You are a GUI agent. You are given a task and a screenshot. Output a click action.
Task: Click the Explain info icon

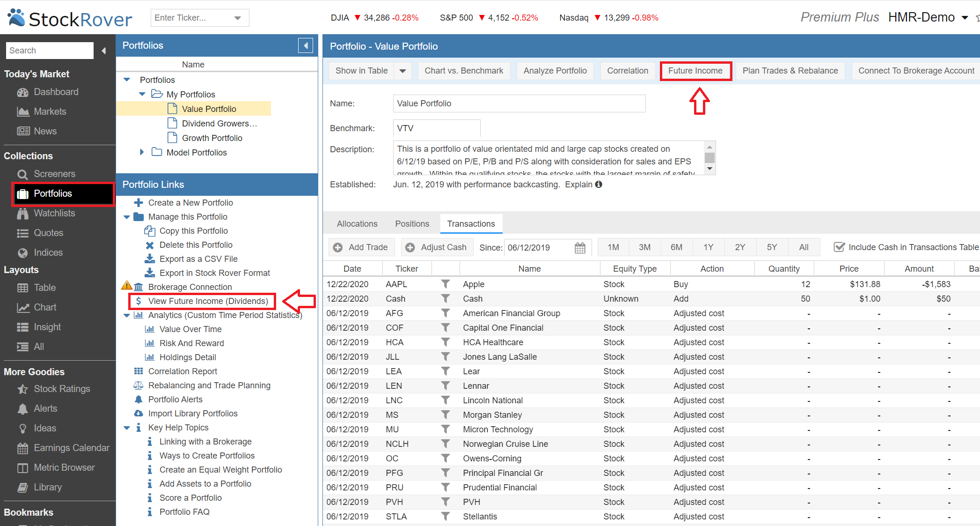[599, 185]
